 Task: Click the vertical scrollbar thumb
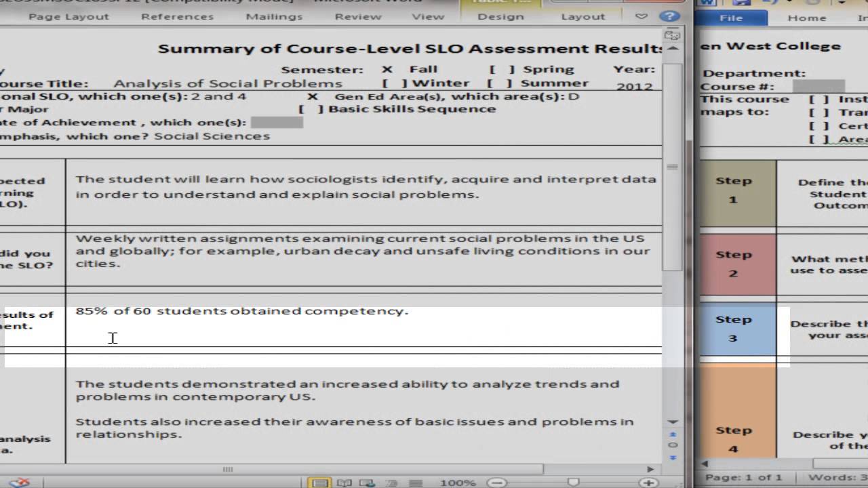[672, 167]
